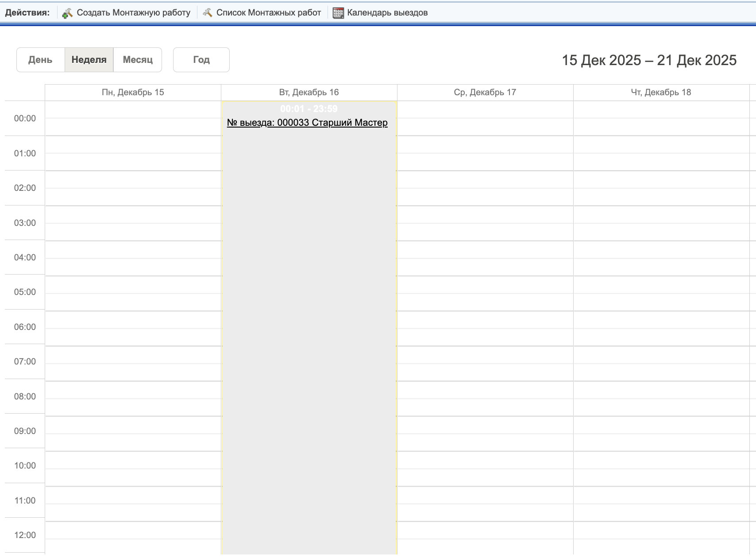Open the Создать Монтажную работу text link
This screenshot has height=558, width=756.
click(133, 13)
